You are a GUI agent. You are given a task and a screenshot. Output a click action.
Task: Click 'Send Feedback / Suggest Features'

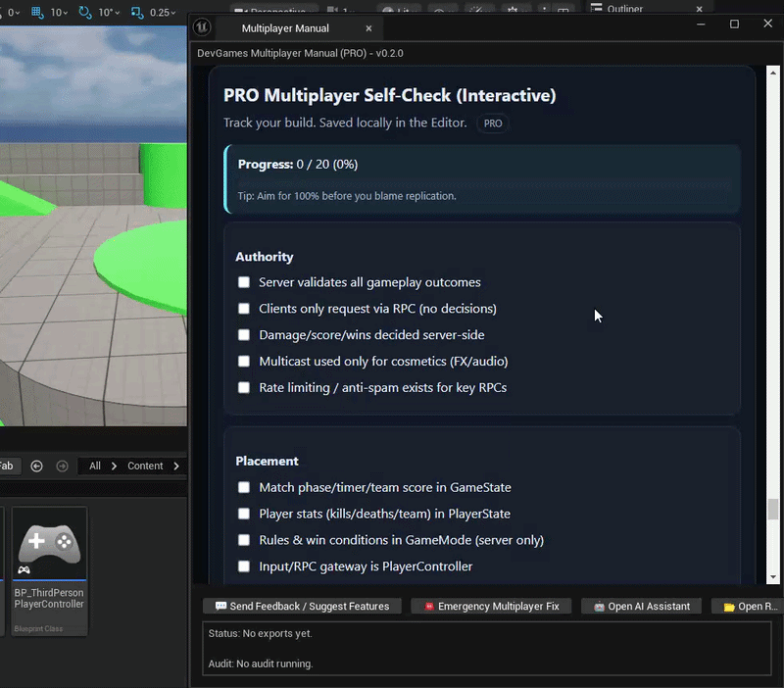tap(301, 606)
